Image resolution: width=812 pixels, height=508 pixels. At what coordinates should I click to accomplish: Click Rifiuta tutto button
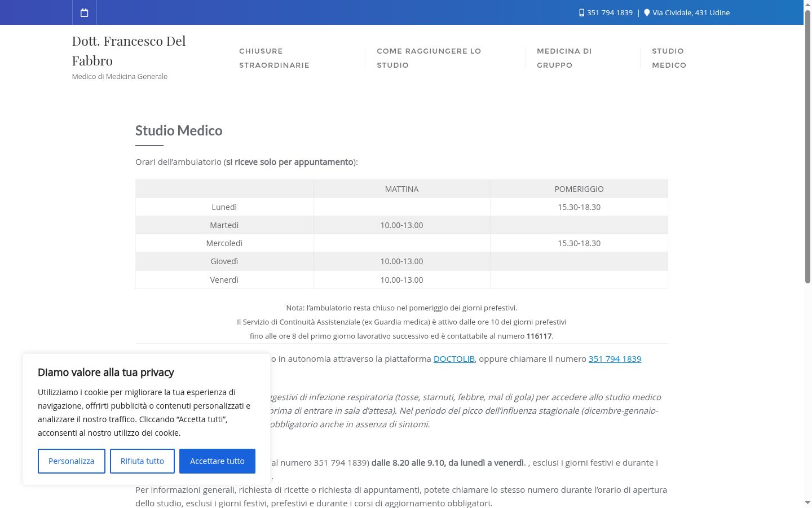point(142,461)
